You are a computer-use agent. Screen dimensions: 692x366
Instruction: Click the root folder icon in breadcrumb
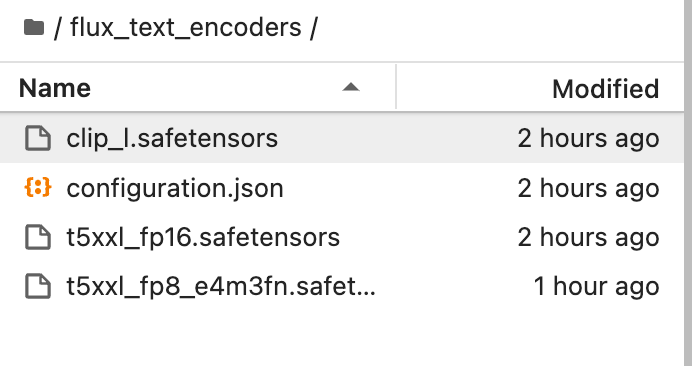(34, 27)
